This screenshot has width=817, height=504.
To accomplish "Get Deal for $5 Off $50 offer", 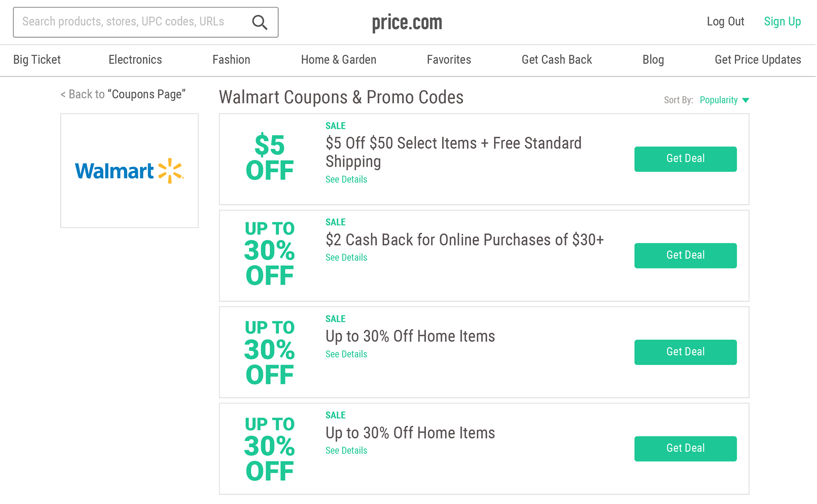I will [x=686, y=159].
